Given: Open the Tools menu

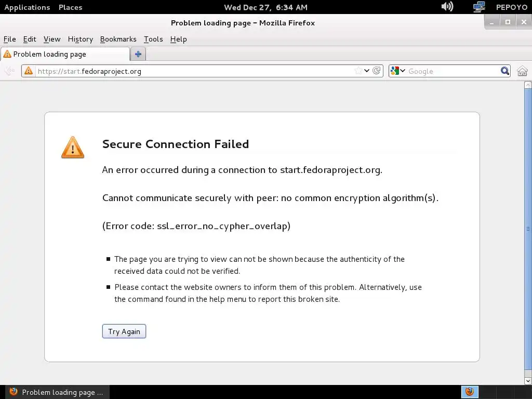Looking at the screenshot, I should pos(153,39).
